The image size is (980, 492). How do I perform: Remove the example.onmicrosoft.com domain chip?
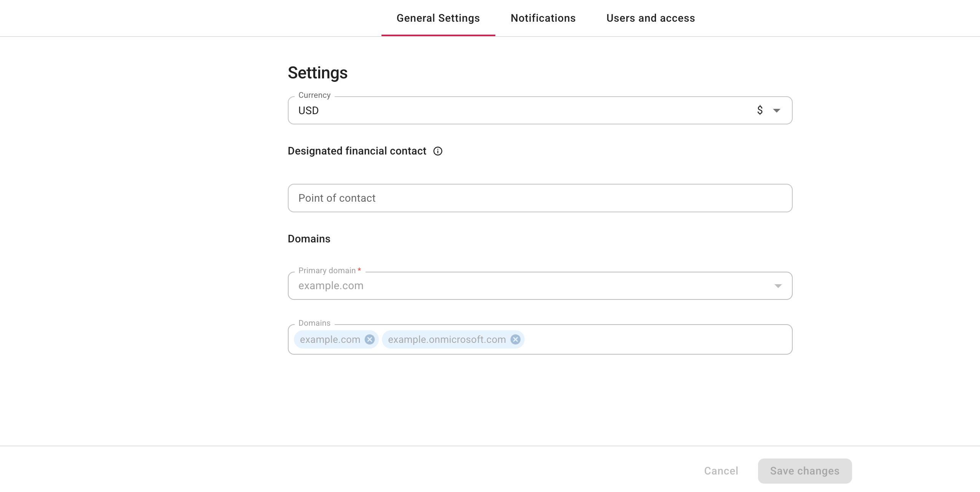tap(515, 339)
